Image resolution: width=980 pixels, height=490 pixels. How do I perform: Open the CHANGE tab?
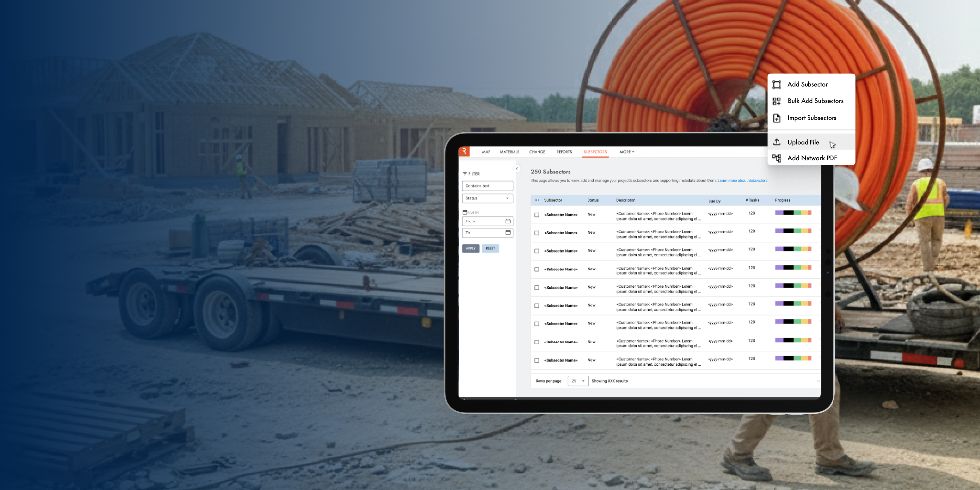tap(537, 152)
